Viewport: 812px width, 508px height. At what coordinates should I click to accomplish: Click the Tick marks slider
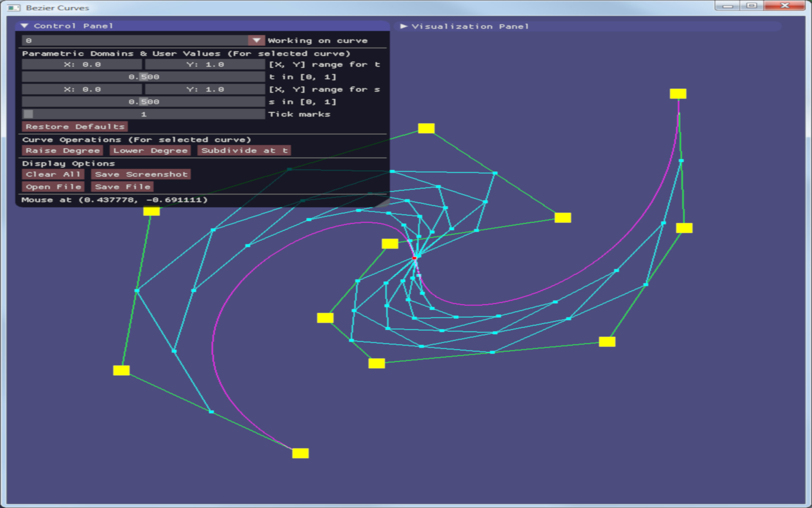tap(143, 114)
